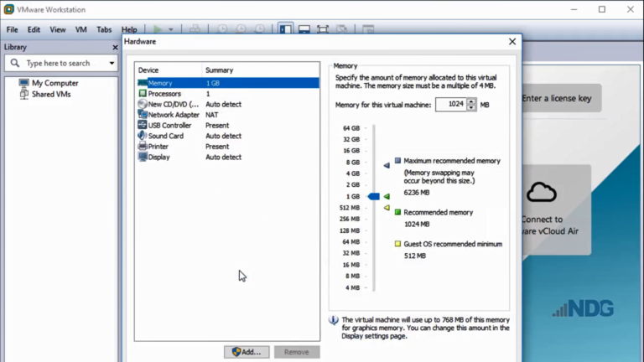This screenshot has height=362, width=644.
Task: Click the Display monitor icon in device list
Action: click(143, 157)
